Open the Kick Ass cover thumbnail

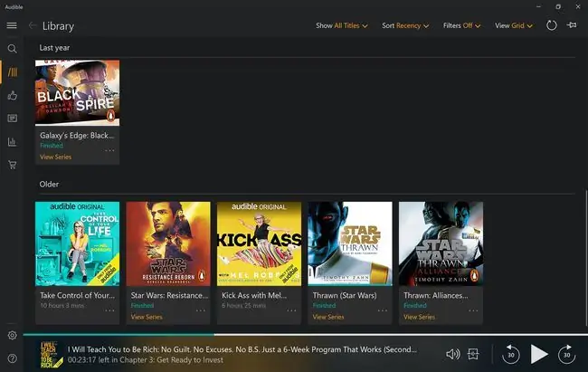tap(259, 243)
